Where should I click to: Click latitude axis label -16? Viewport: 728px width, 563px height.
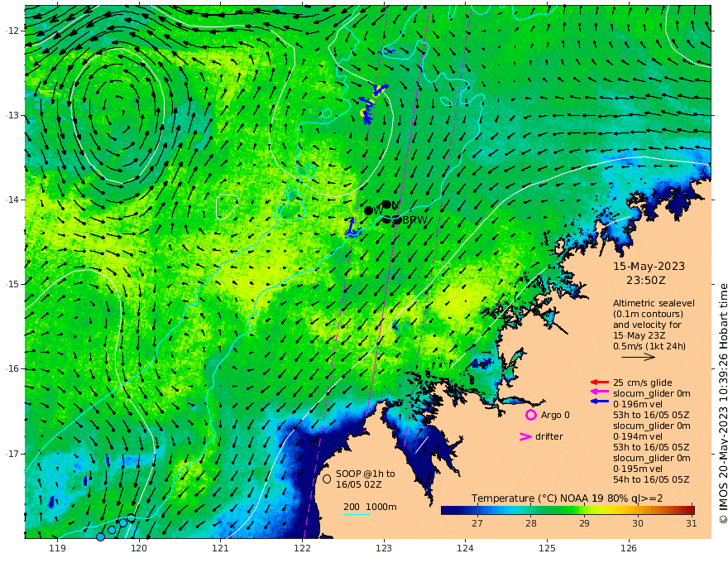pyautogui.click(x=12, y=368)
